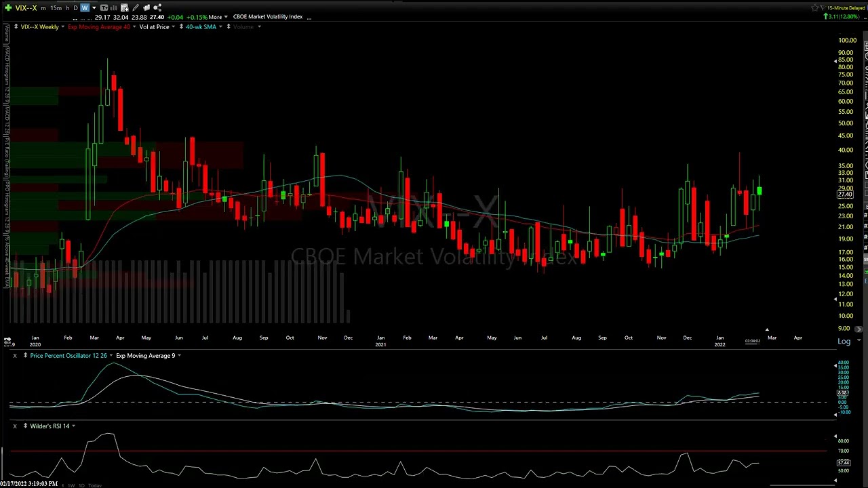Click the 1W range button at bottom

[x=71, y=485]
